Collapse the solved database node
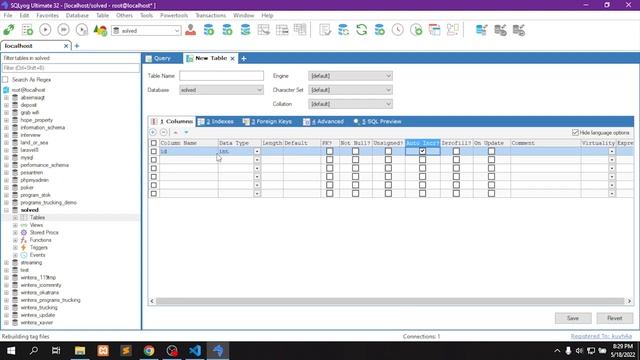Screen dimensions: 640x360 click(7, 210)
